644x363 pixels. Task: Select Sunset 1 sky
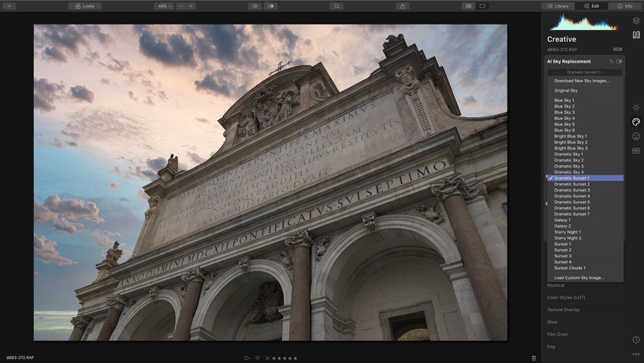[585, 244]
